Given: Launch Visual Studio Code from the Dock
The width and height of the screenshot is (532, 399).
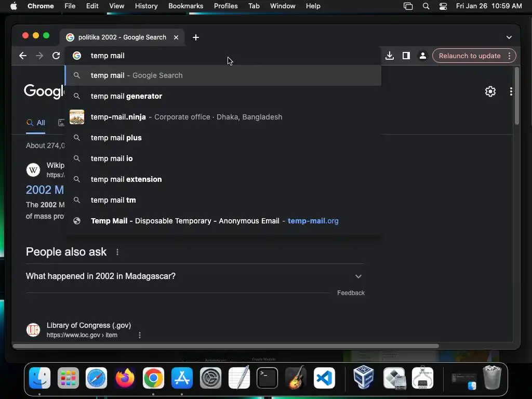Looking at the screenshot, I should pos(324,378).
